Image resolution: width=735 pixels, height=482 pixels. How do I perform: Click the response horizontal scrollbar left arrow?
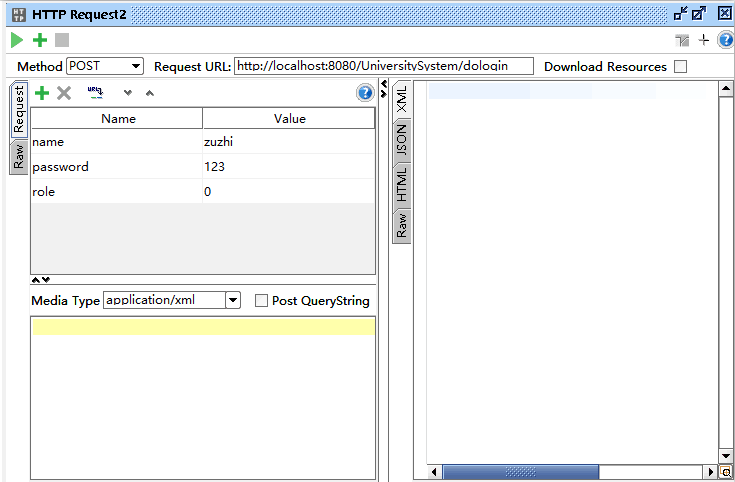[x=434, y=472]
